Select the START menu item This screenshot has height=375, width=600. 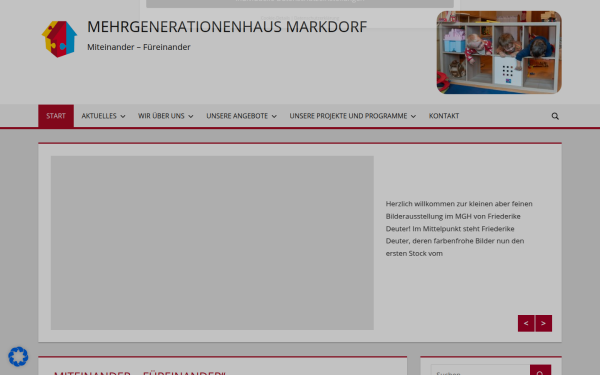tap(56, 116)
